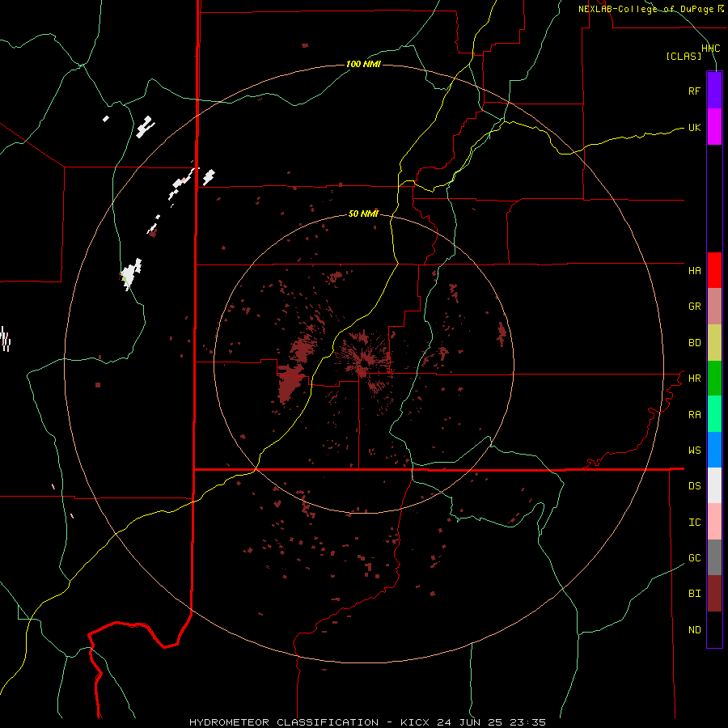Click the HA legend label
Viewport: 728px width, 728px height.
pos(694,270)
